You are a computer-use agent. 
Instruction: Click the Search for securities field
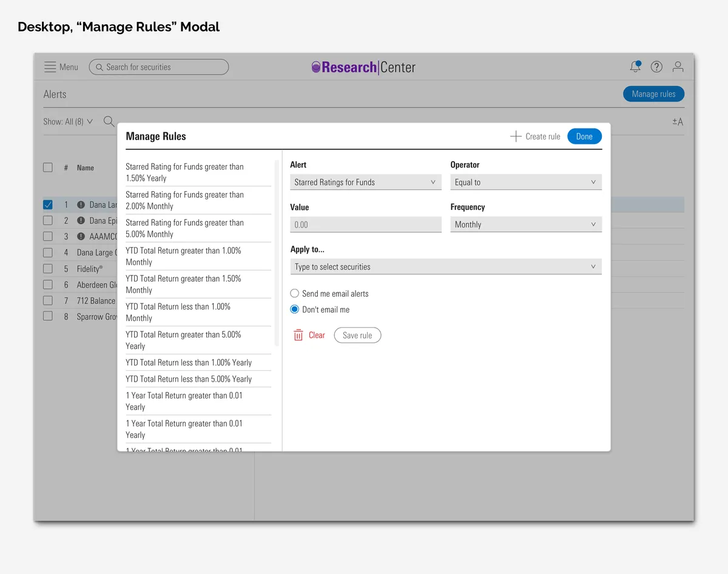159,67
